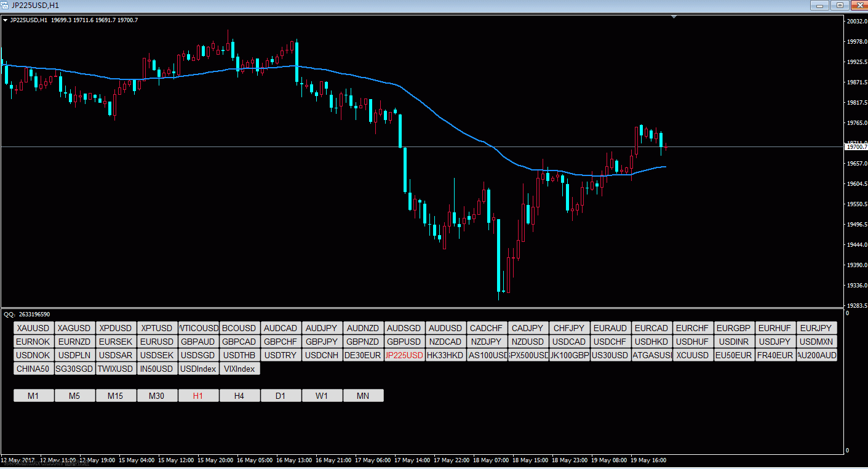
Task: Select the GBPJPY button
Action: tap(322, 342)
